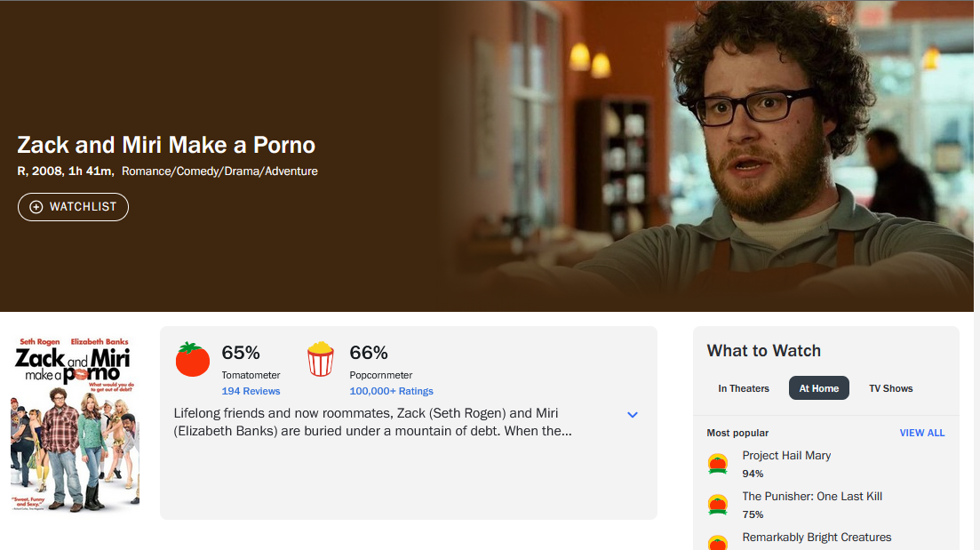Click the Popcornmeter popcorn bucket icon
The image size is (980, 550).
320,359
